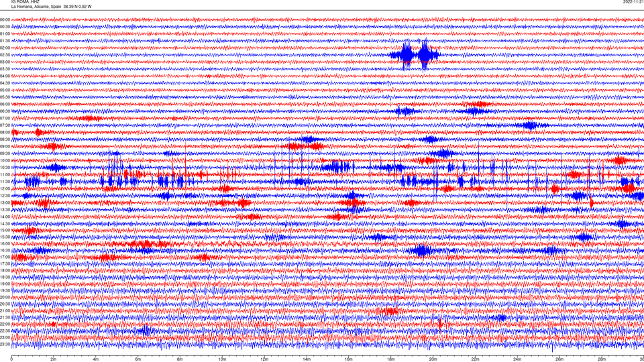Click the 05:00 trace label
The width and height of the screenshot is (644, 362).
(5, 90)
